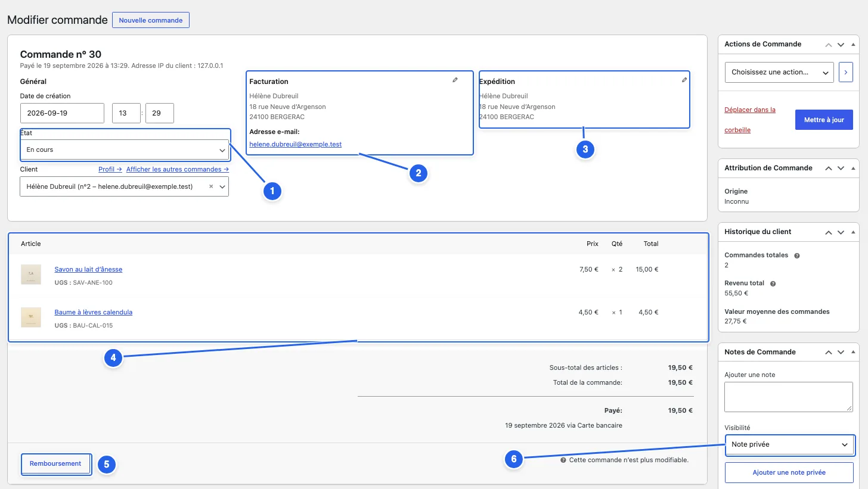The image size is (868, 489).
Task: Open product 'Baume à lèvres calendula'
Action: point(94,312)
